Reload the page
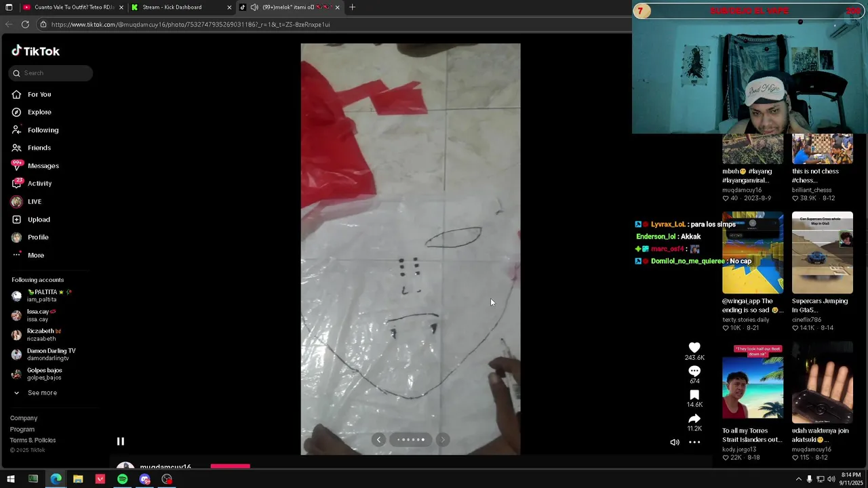Image resolution: width=868 pixels, height=488 pixels. point(25,24)
